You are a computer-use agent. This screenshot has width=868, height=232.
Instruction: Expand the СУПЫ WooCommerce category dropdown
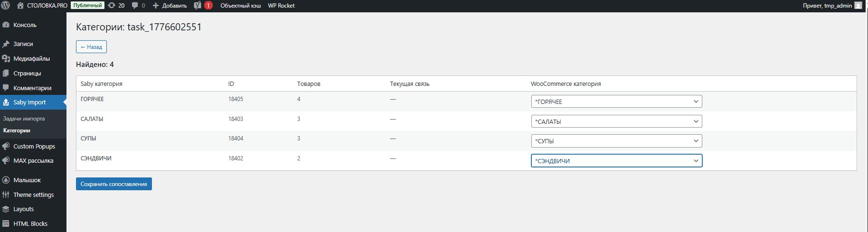(616, 141)
